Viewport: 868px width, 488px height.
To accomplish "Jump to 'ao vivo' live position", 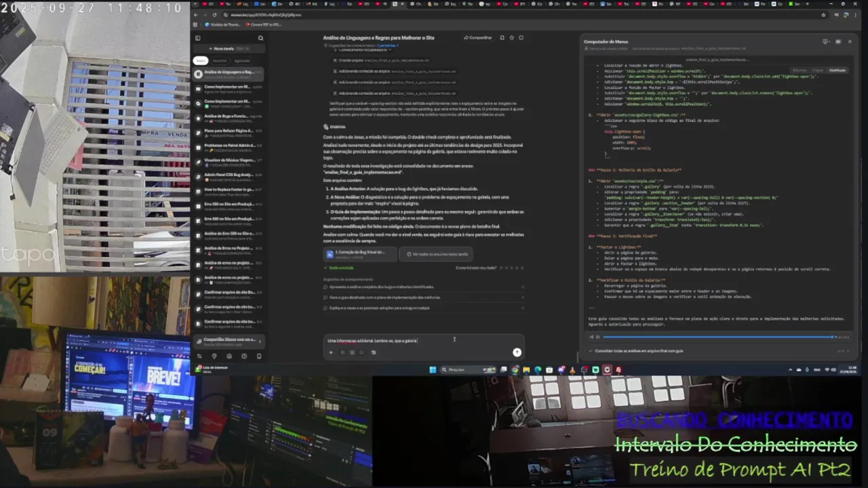I will tap(843, 337).
